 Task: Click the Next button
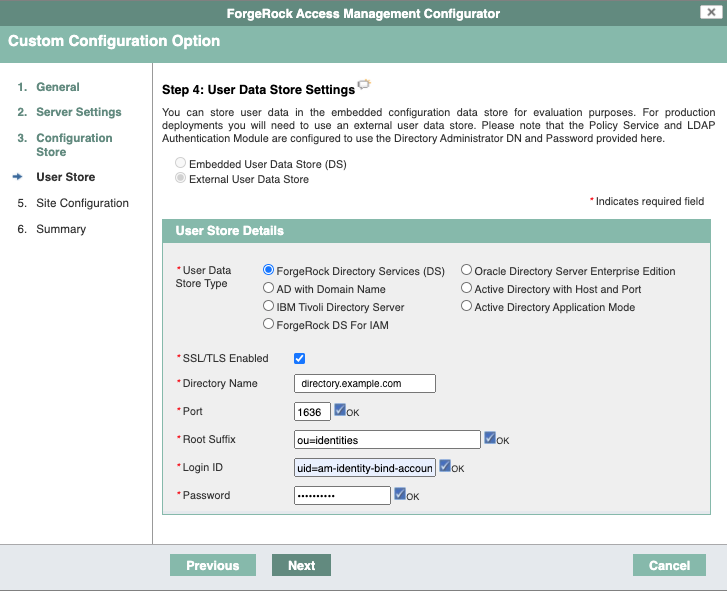click(301, 565)
